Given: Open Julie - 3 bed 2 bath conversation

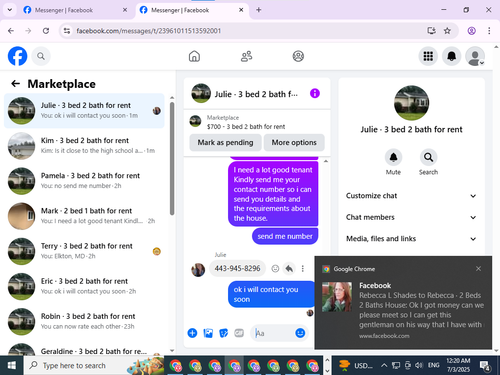Looking at the screenshot, I should tap(84, 111).
